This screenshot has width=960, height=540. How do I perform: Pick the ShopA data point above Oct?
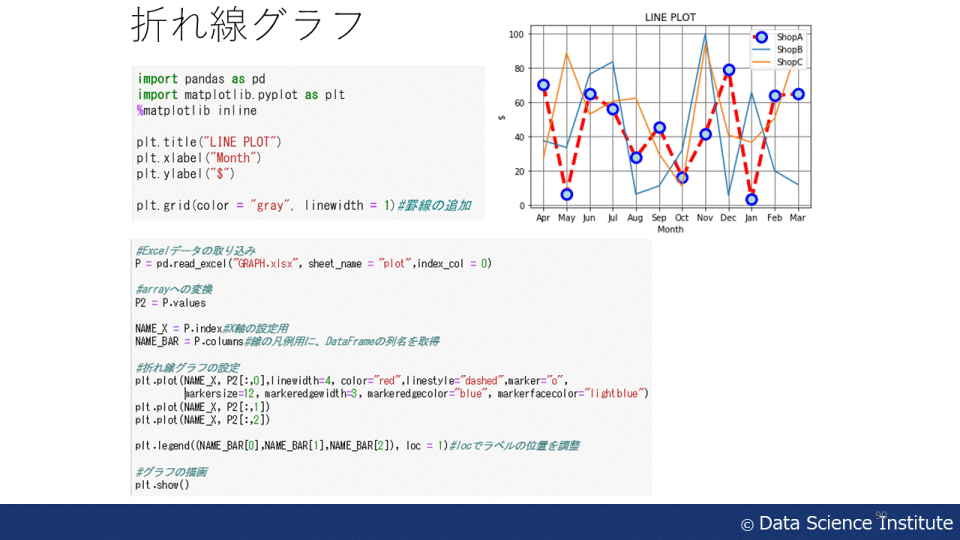682,178
